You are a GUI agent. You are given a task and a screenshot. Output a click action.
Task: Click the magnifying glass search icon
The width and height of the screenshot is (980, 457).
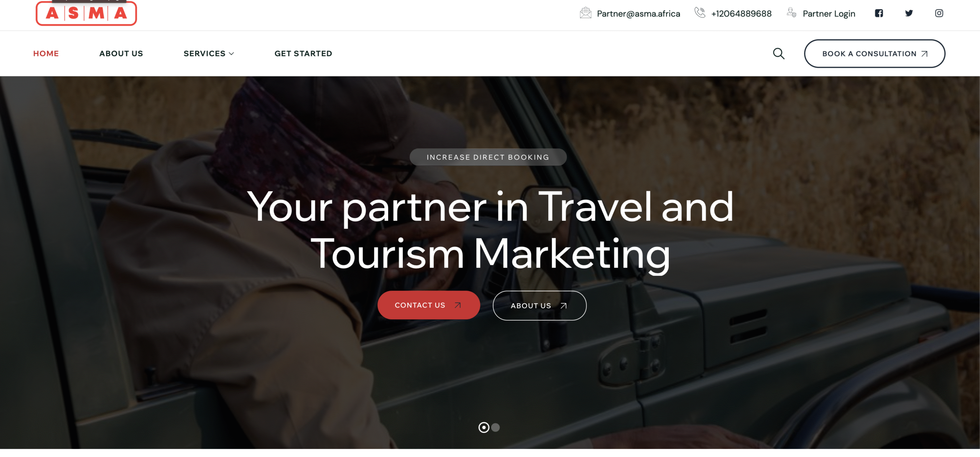click(779, 54)
